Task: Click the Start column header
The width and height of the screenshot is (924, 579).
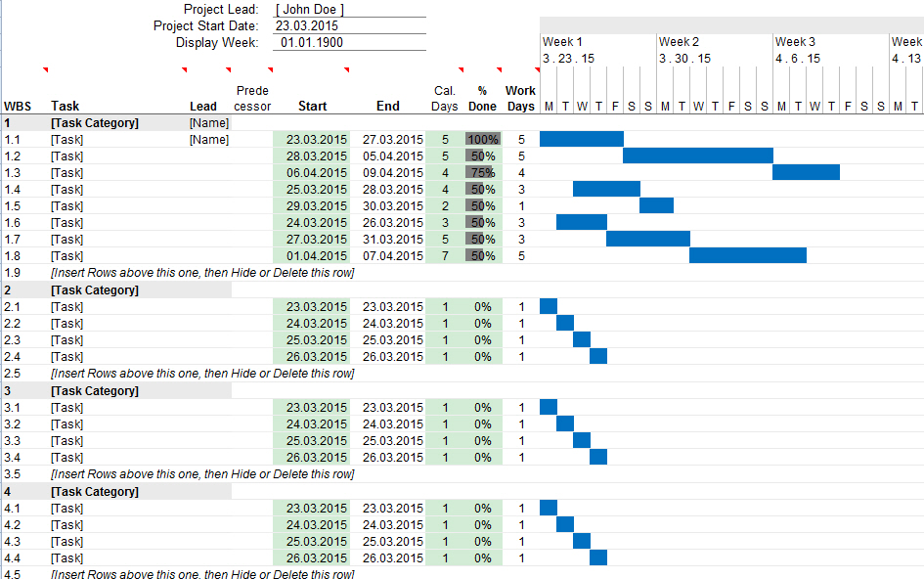Action: tap(312, 106)
